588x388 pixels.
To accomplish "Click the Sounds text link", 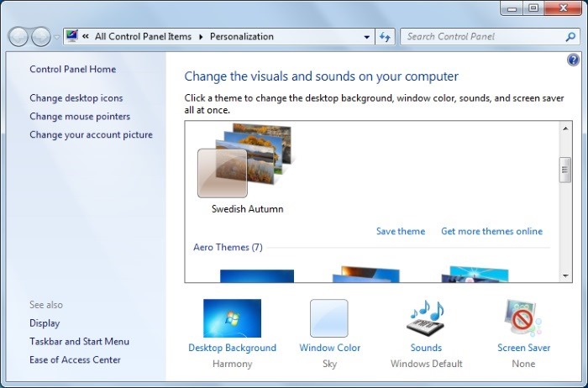I will click(426, 348).
